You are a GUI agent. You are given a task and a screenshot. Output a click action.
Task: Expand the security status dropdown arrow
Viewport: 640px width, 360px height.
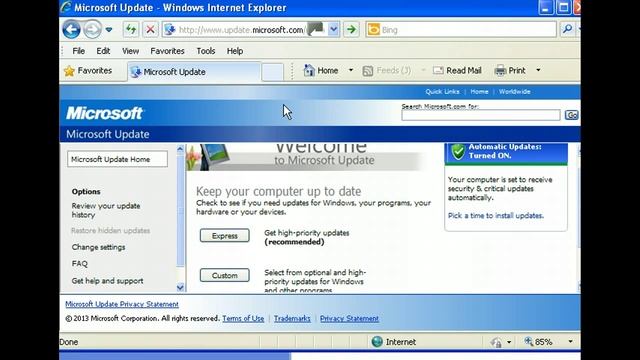(x=509, y=342)
